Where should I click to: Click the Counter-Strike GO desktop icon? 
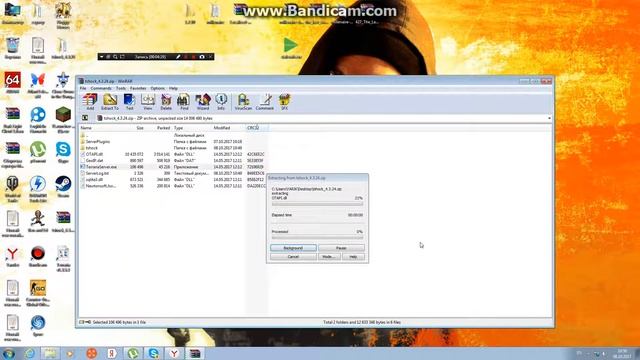coord(38,293)
